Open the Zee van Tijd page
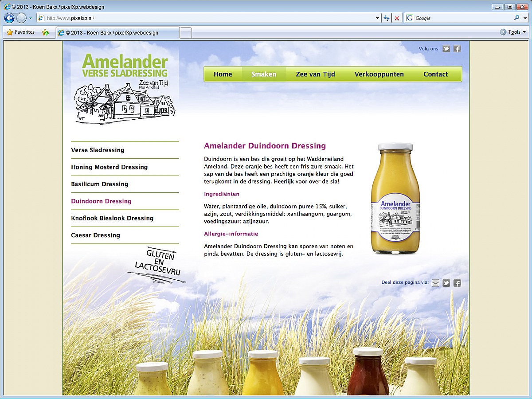The height and width of the screenshot is (399, 532). [316, 74]
